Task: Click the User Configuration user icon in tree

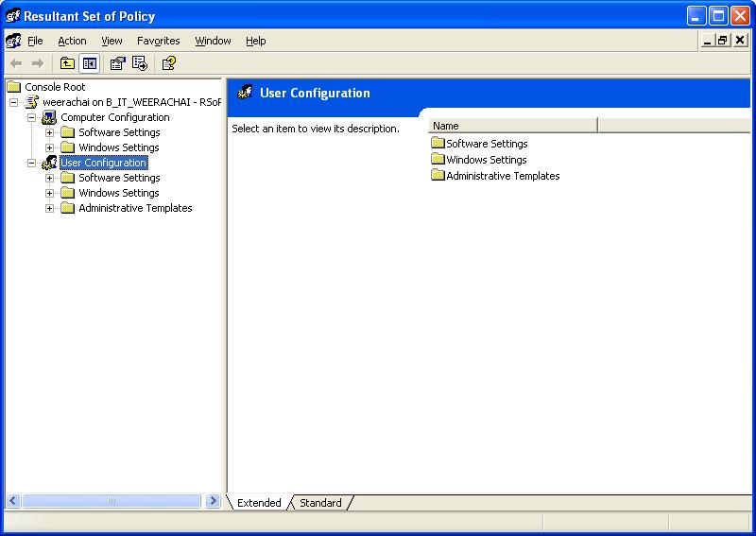Action: (x=49, y=163)
